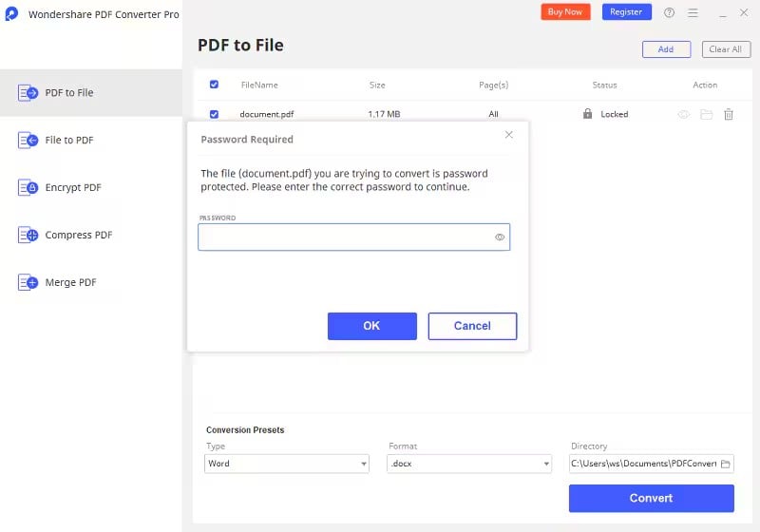Open output folder icon for document.pdf
Viewport: 760px width, 532px height.
pos(706,114)
